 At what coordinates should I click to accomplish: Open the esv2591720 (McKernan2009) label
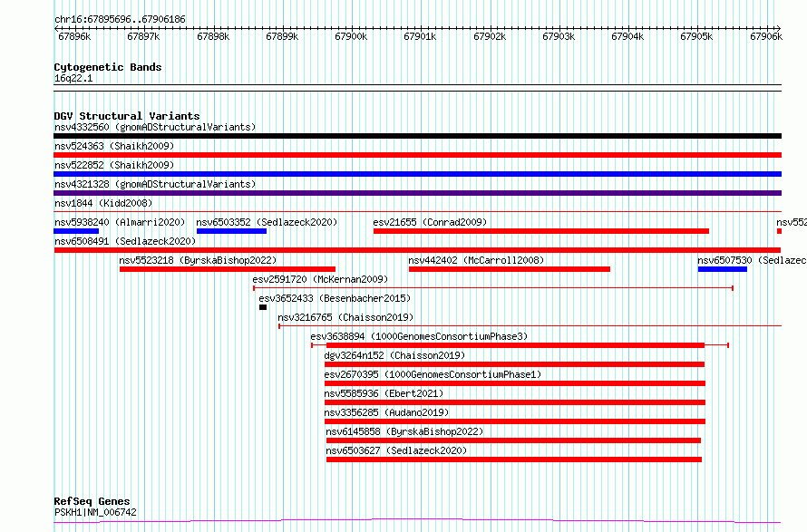pos(320,279)
